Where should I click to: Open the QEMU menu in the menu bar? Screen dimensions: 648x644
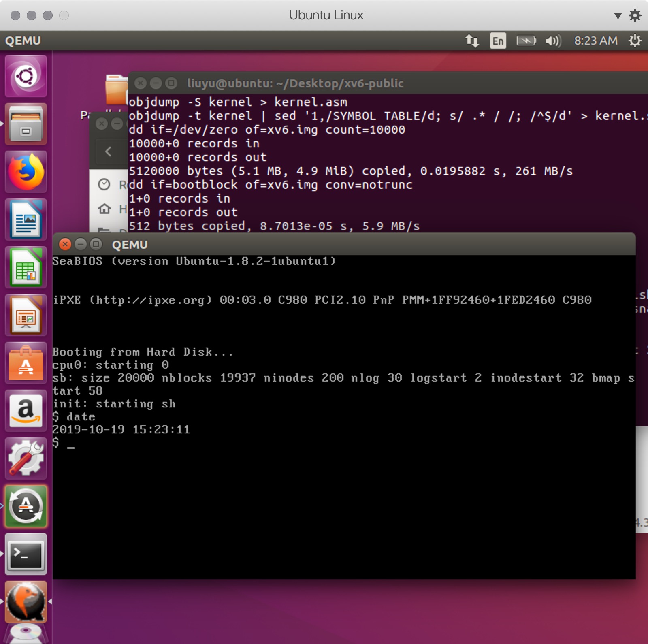(22, 41)
